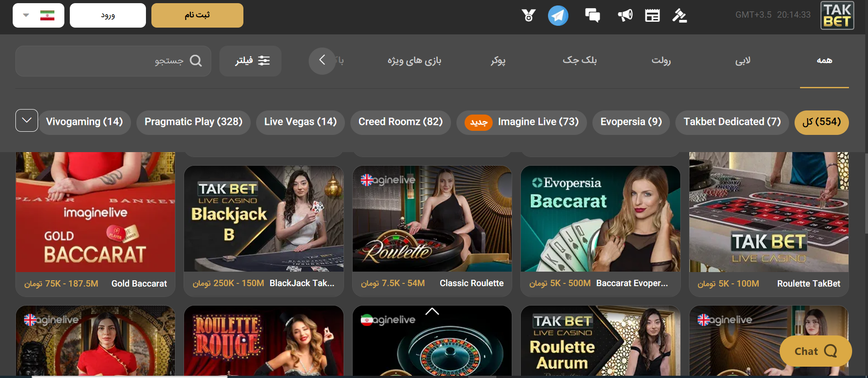
Task: Open imaginelive game with woman in red
Action: 95,341
